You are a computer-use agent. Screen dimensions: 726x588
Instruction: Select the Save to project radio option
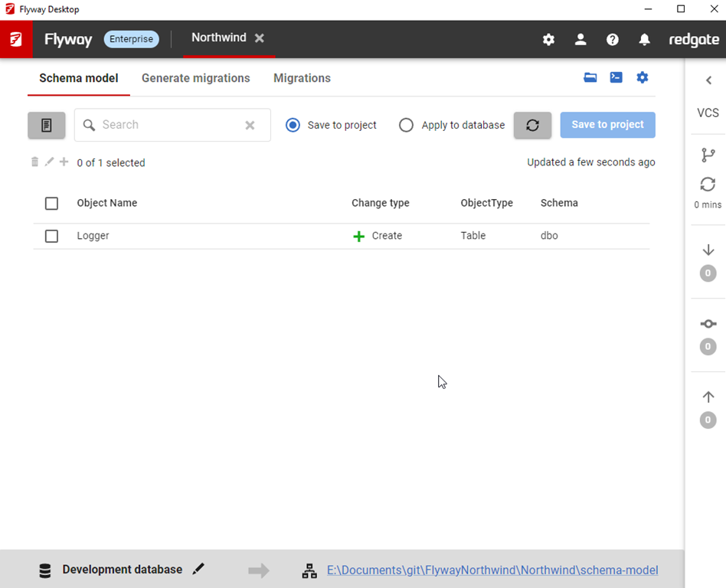pyautogui.click(x=293, y=125)
